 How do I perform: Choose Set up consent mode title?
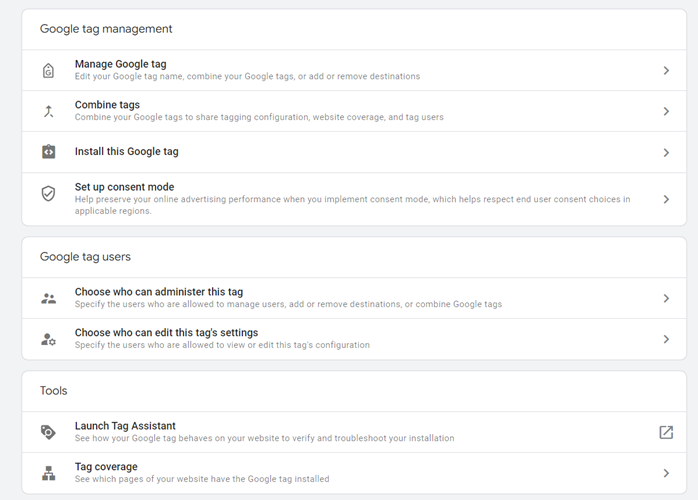click(x=124, y=187)
